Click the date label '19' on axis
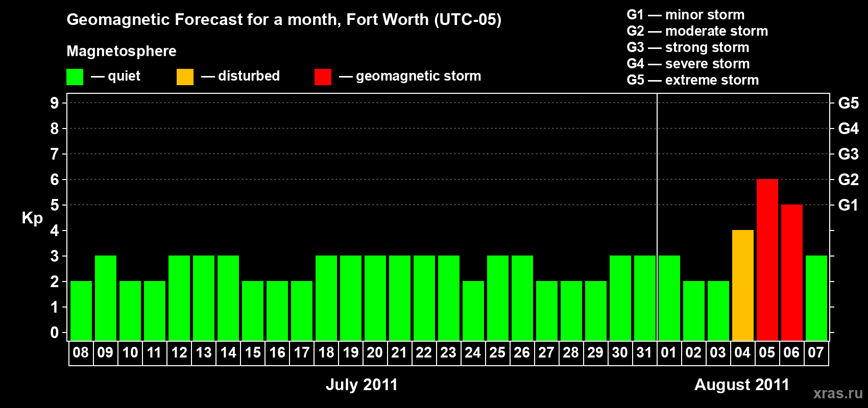This screenshot has height=408, width=868. click(x=351, y=353)
